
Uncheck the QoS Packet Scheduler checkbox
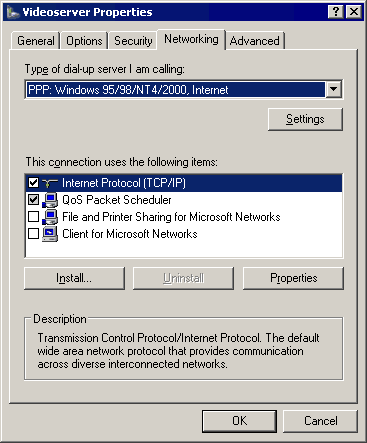click(x=33, y=200)
